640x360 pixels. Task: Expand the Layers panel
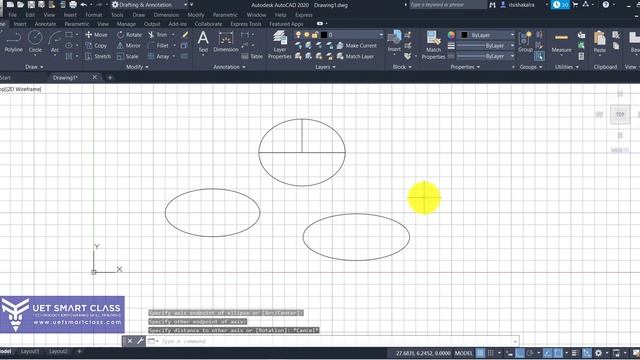(325, 67)
